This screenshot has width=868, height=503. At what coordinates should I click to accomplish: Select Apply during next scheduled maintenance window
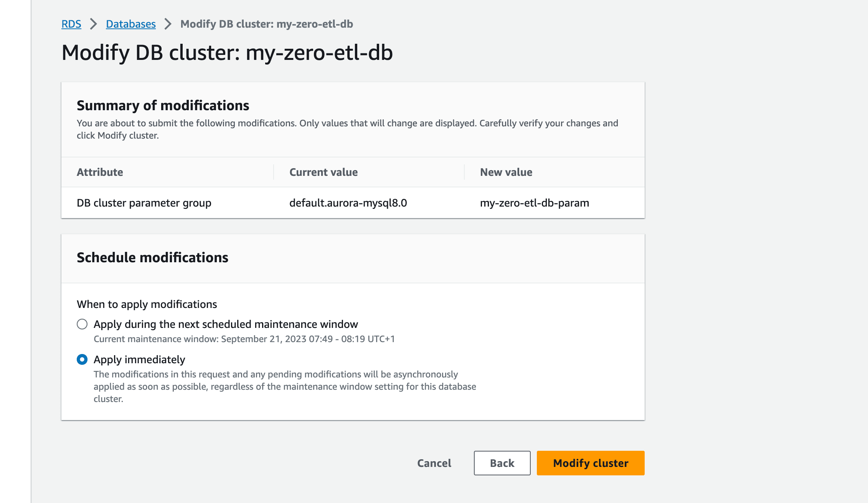point(82,324)
